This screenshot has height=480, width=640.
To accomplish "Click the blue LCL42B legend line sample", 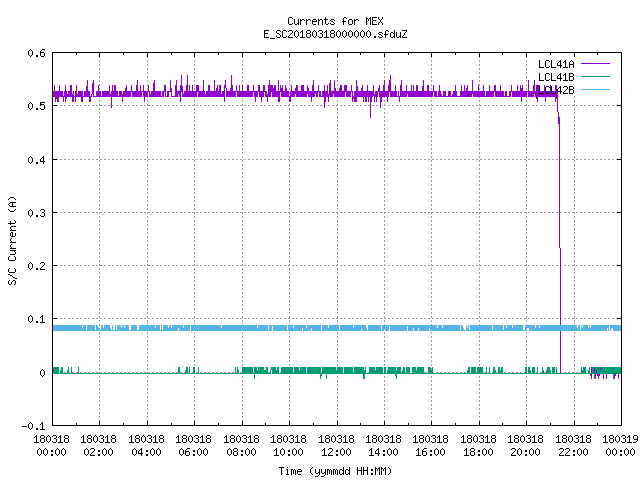I will 595,89.
